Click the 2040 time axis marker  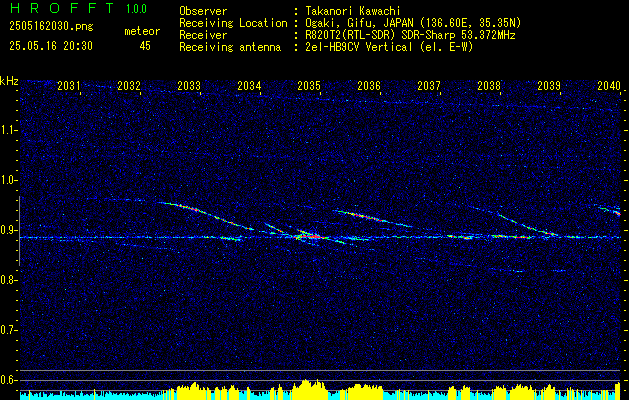[x=609, y=85]
